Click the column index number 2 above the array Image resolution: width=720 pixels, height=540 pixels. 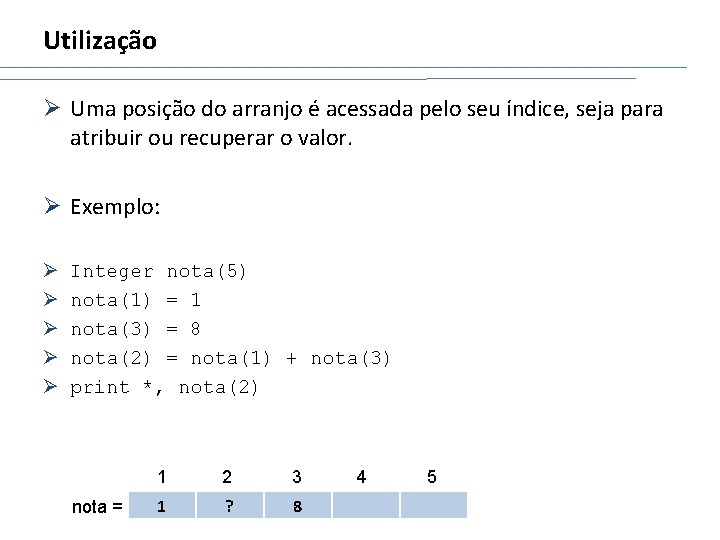point(228,476)
